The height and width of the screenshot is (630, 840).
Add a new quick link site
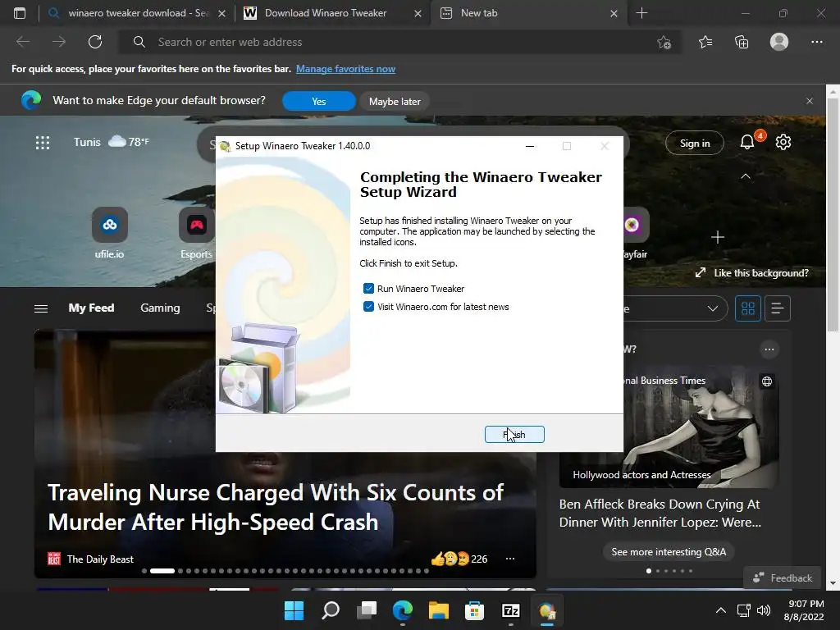click(717, 237)
